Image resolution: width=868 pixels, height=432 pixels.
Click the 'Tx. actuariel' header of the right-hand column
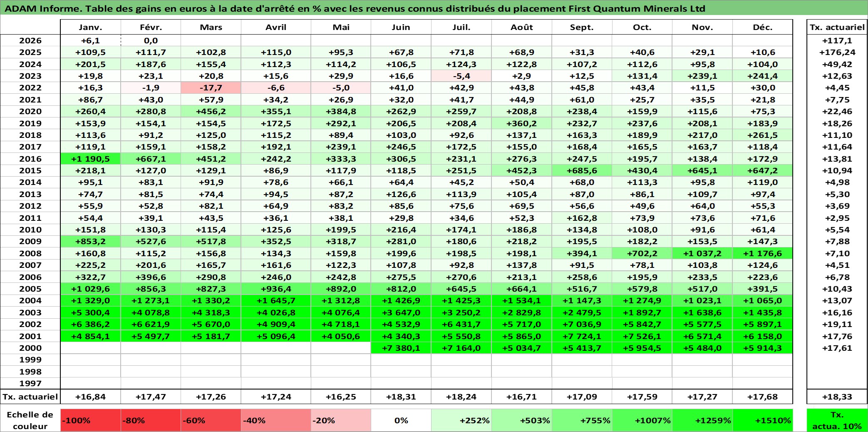[x=837, y=27]
